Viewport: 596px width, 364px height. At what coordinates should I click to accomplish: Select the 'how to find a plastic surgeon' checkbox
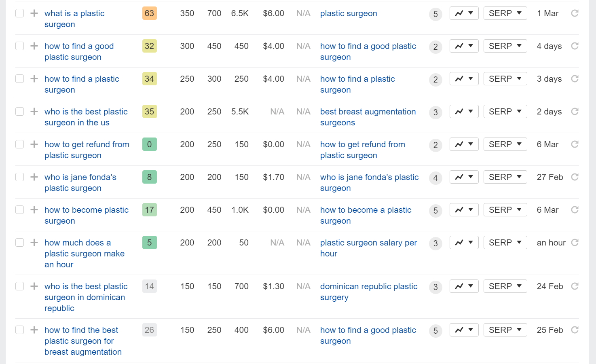pyautogui.click(x=19, y=79)
